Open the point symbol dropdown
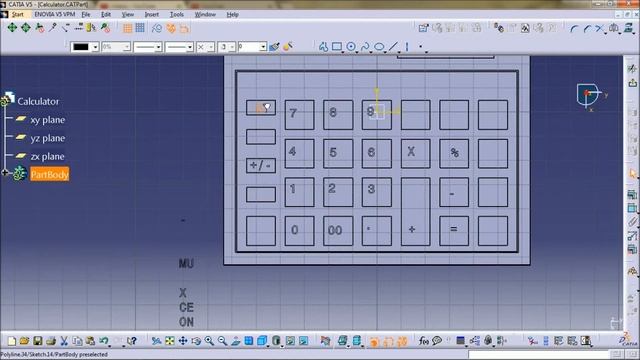 point(205,47)
